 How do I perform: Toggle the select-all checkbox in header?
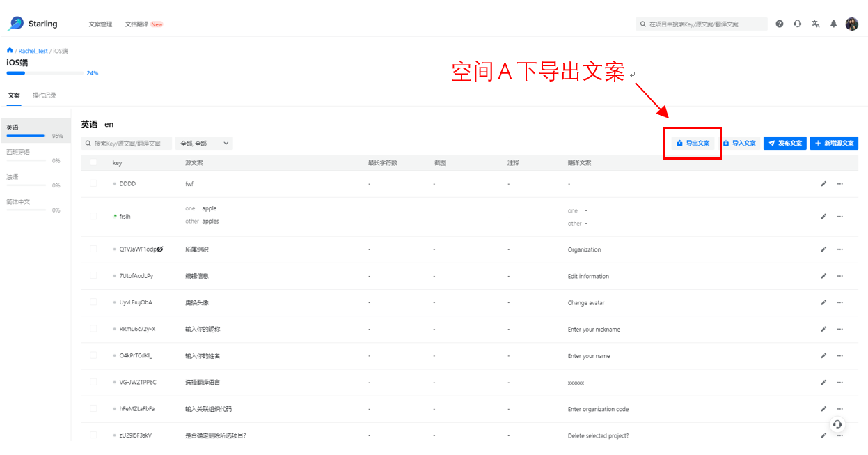click(93, 162)
